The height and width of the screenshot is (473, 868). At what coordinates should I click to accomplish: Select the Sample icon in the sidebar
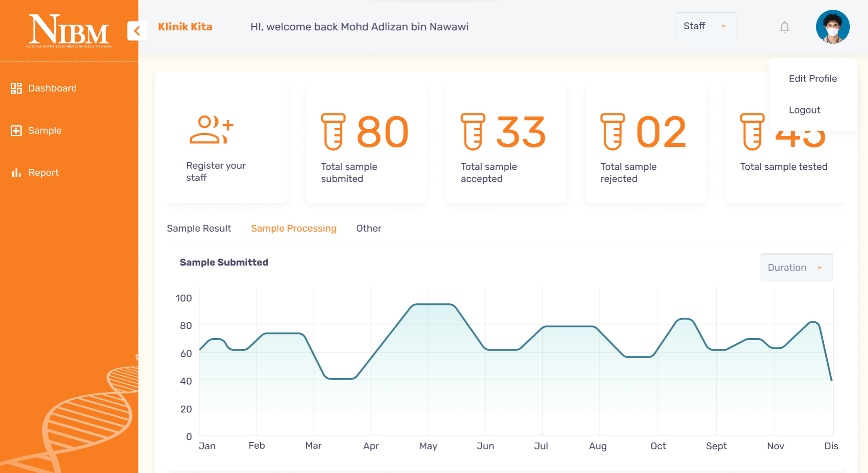(16, 130)
